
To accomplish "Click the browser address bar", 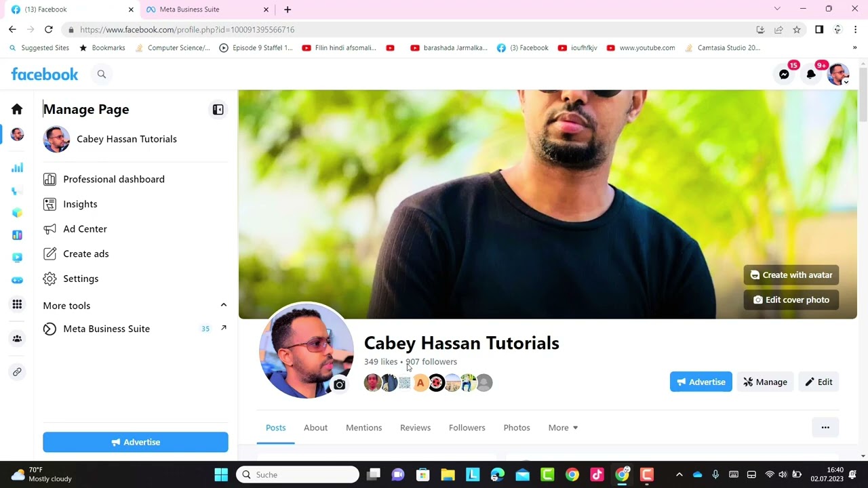I will click(407, 30).
